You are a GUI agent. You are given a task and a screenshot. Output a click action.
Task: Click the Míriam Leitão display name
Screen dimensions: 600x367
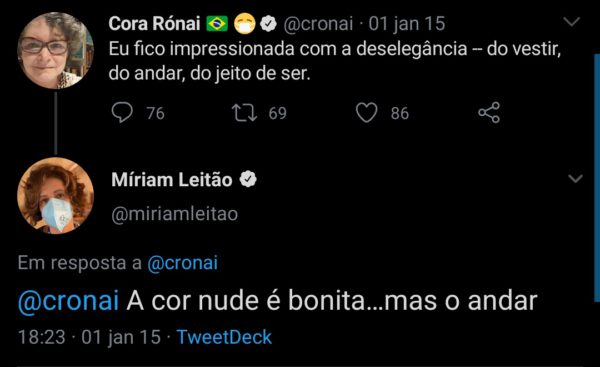pyautogui.click(x=172, y=179)
